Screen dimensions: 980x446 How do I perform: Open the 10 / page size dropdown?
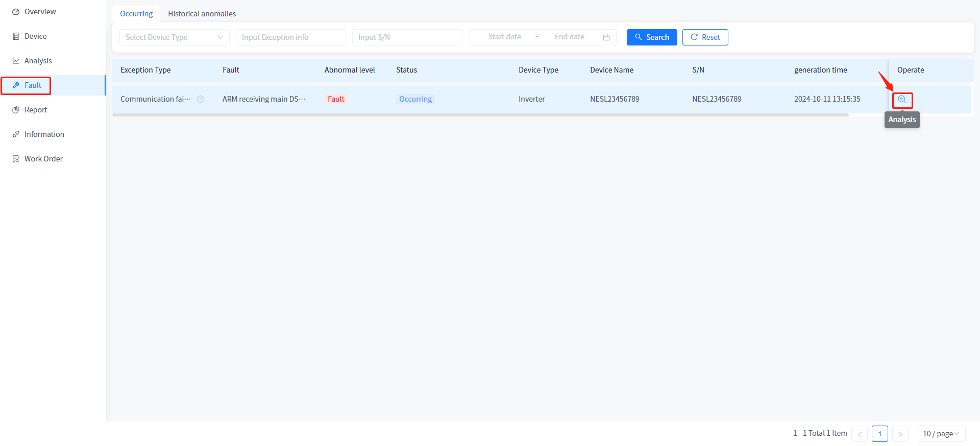coord(940,434)
